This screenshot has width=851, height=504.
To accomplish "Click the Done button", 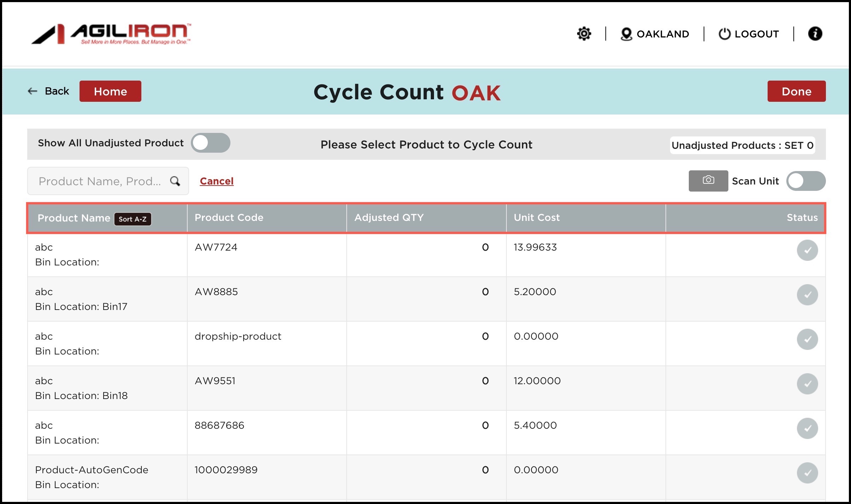I will click(x=796, y=91).
